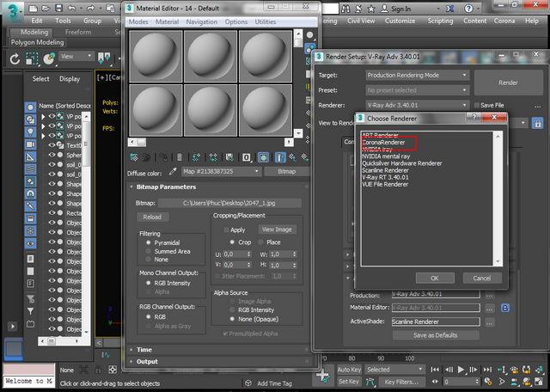Select the Place radio button

(x=260, y=242)
